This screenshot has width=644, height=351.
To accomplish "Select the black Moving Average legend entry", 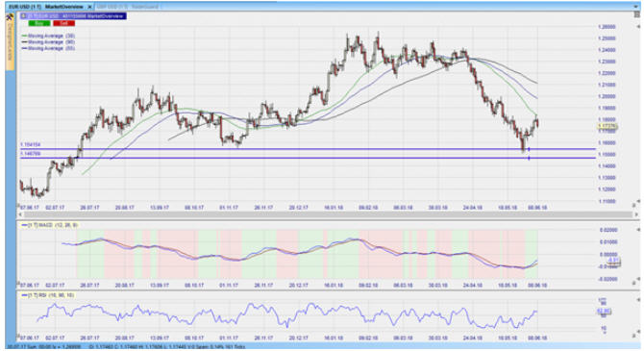I will pyautogui.click(x=48, y=42).
